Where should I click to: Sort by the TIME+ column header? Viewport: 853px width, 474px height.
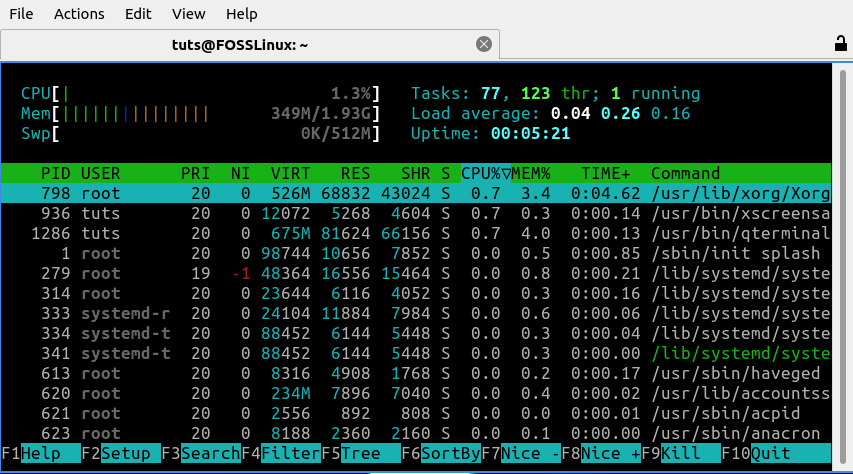click(x=605, y=174)
